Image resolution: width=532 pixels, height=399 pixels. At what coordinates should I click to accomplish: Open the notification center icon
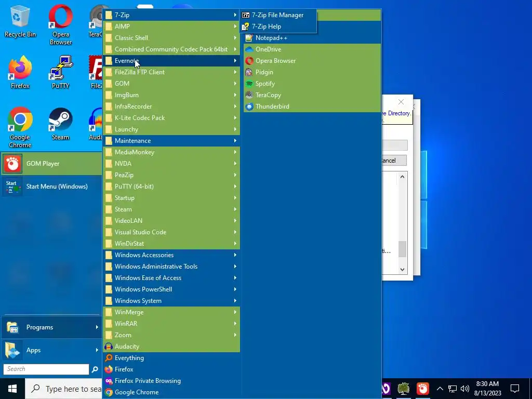515,389
